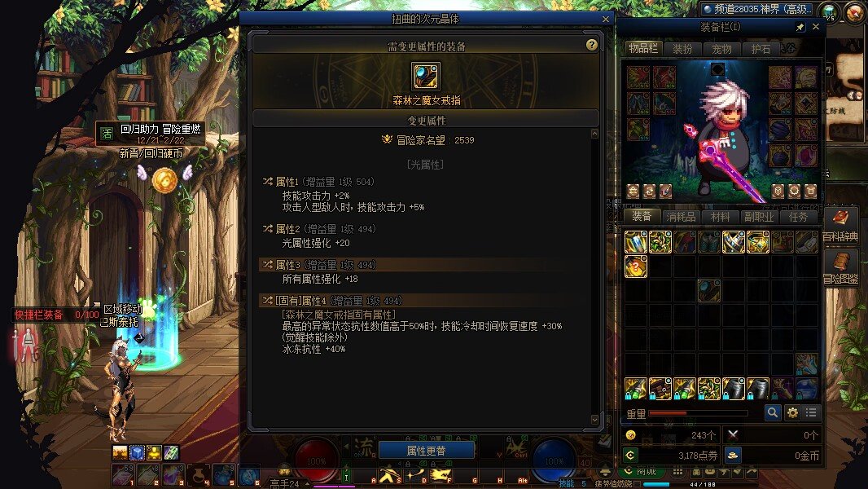This screenshot has width=868, height=489.
Task: Open the inventory settings gear icon
Action: point(792,412)
